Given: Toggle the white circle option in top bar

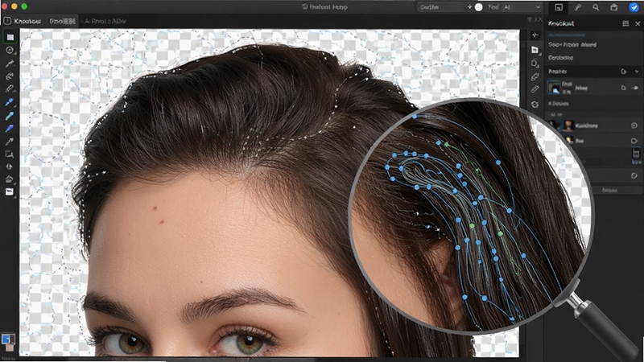Looking at the screenshot, I should (x=478, y=7).
